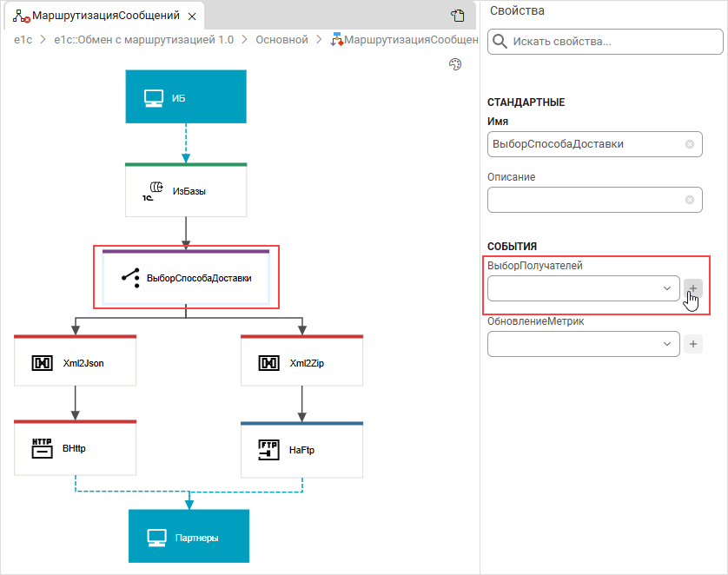728x575 pixels.
Task: Add a handler for ВыборПолучателей with plus button
Action: [692, 288]
